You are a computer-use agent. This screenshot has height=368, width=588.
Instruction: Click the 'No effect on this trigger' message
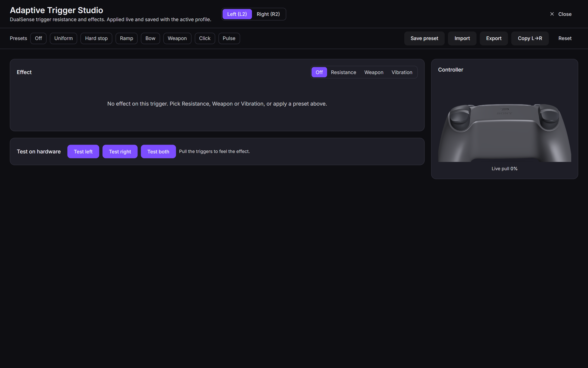[217, 104]
